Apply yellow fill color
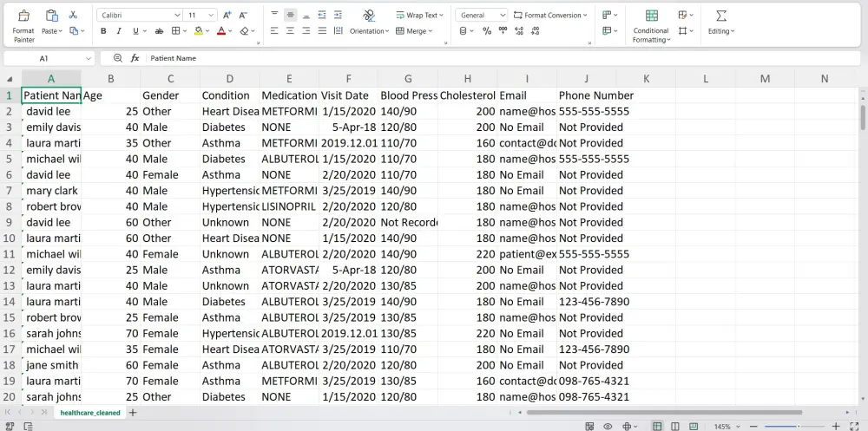The image size is (868, 431). (199, 31)
